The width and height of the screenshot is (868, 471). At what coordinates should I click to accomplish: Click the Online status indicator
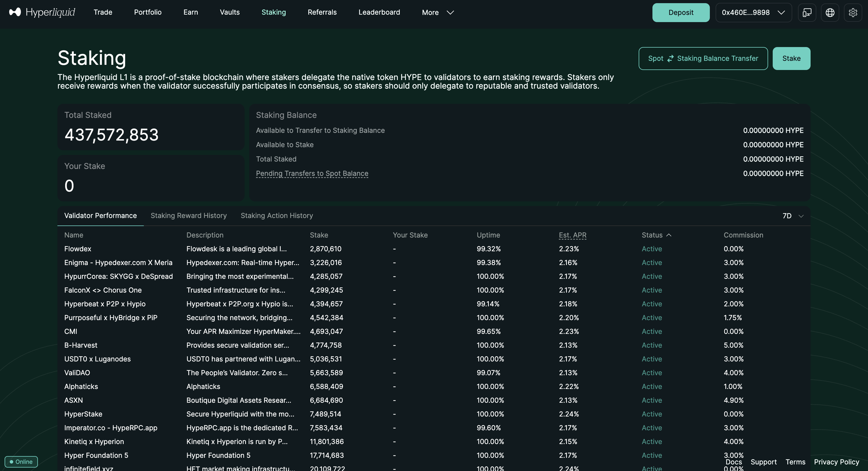click(x=21, y=462)
